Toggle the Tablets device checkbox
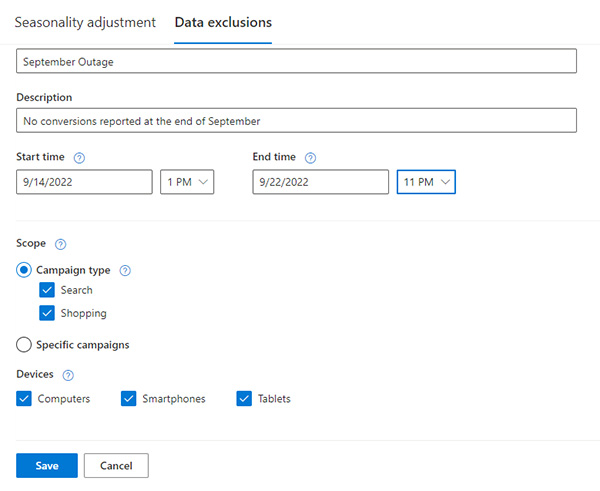Viewport: 600px width, 491px height. (244, 398)
